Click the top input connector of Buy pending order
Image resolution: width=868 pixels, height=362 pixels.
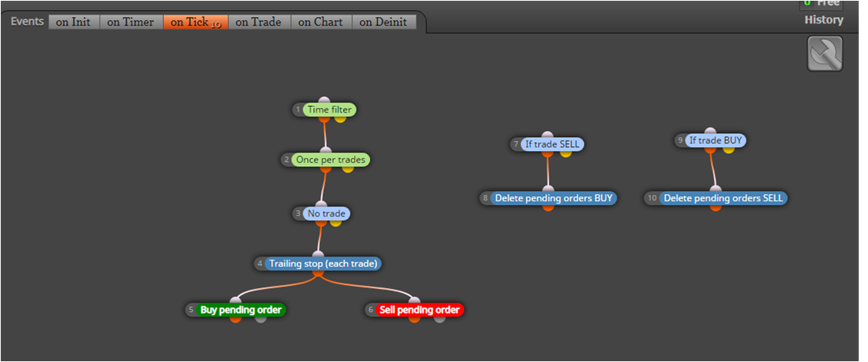[x=235, y=301]
